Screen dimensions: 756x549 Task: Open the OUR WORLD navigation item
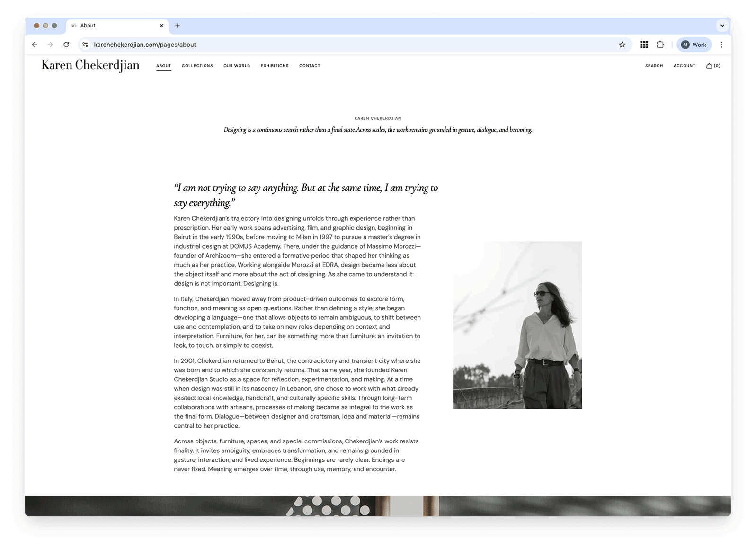click(237, 66)
